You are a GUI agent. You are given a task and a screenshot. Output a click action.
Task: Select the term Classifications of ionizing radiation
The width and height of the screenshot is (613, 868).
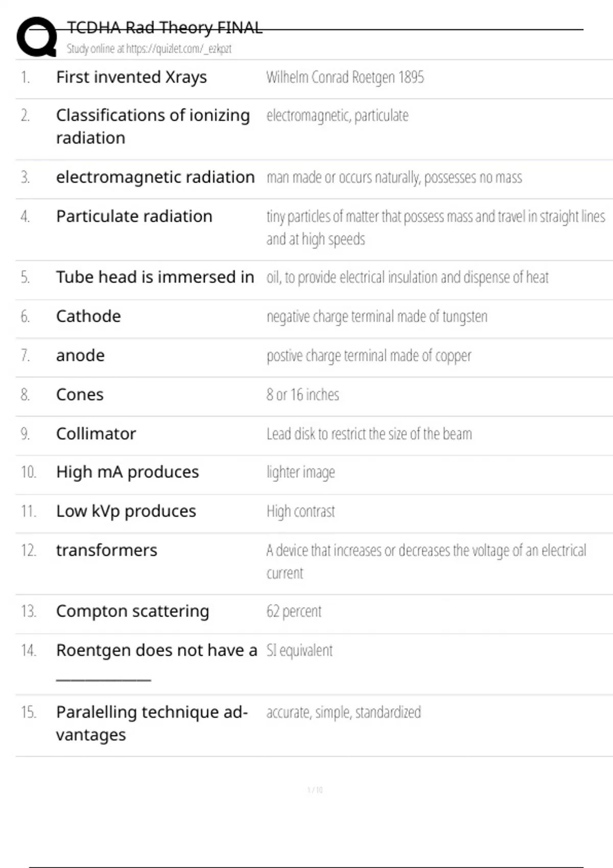[153, 126]
